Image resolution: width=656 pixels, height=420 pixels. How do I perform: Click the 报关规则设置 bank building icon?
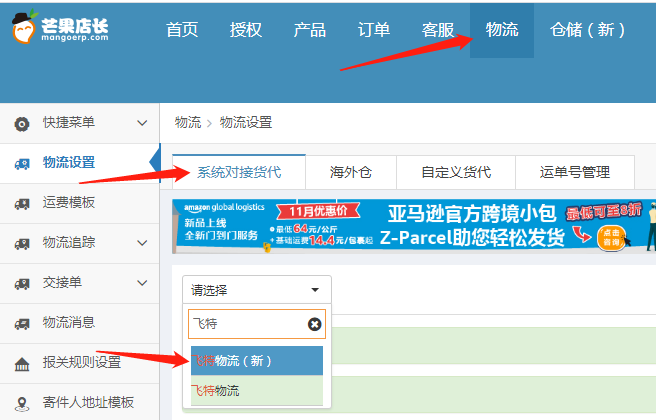(x=22, y=364)
